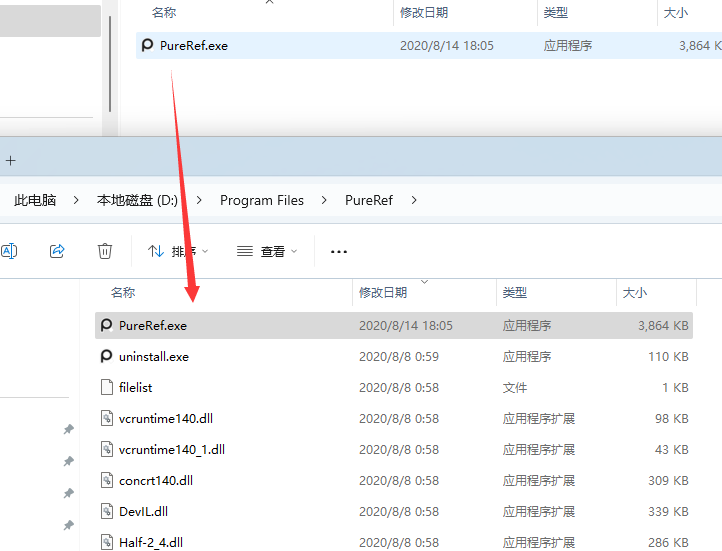Sort by 类型 column in lower window
The height and width of the screenshot is (551, 722).
pyautogui.click(x=515, y=293)
